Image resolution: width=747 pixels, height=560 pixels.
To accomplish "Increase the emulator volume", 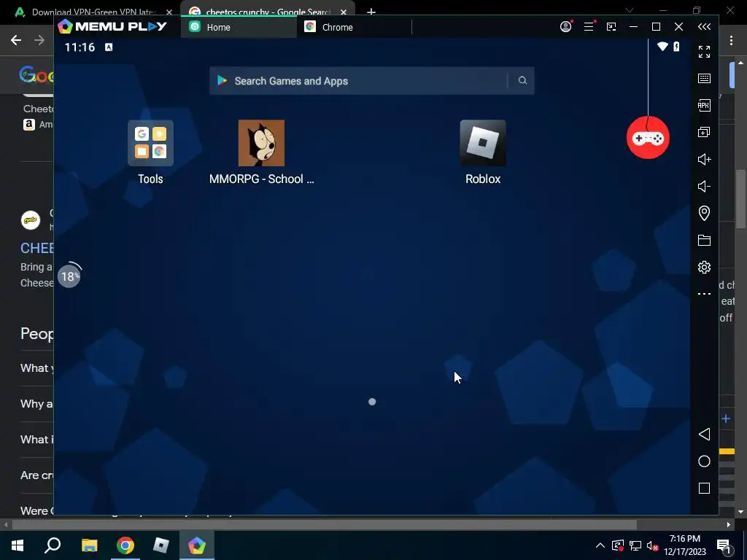I will pyautogui.click(x=704, y=159).
